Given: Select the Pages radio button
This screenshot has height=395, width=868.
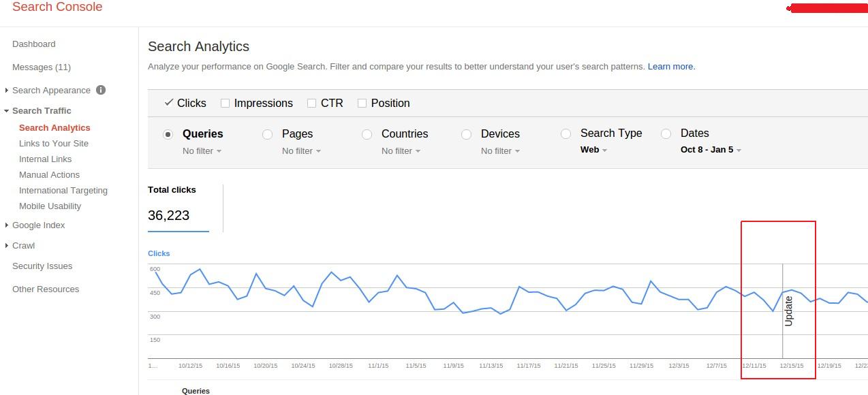Looking at the screenshot, I should [268, 135].
